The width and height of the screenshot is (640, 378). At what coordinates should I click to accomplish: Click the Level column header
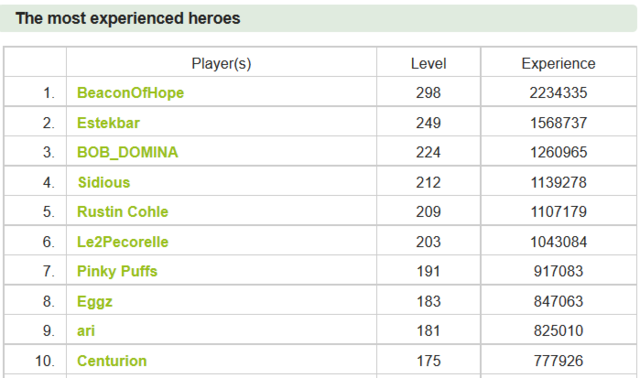428,64
